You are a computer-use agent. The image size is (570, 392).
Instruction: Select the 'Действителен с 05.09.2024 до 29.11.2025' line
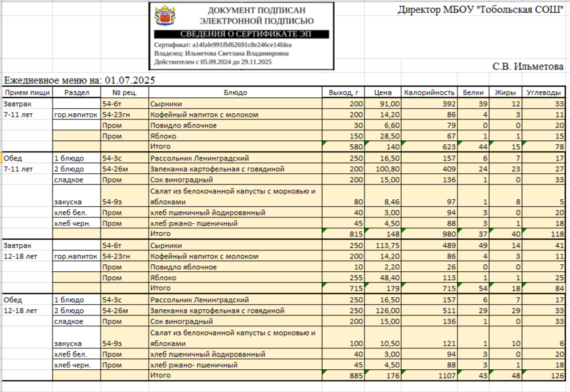(213, 62)
